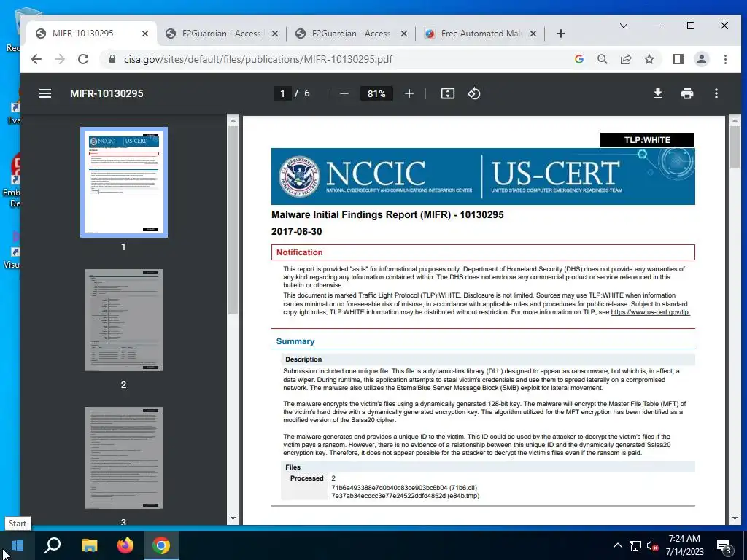The width and height of the screenshot is (747, 560).
Task: Click the Chrome taskbar icon
Action: [x=161, y=545]
